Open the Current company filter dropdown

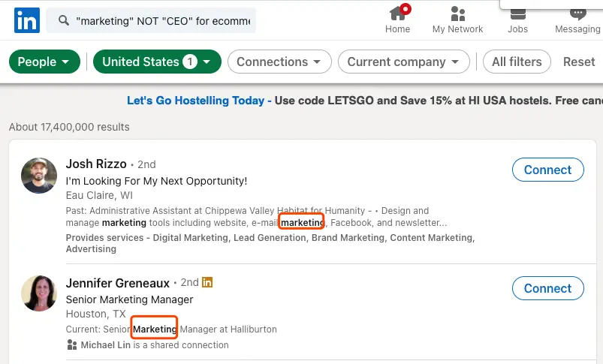point(404,62)
